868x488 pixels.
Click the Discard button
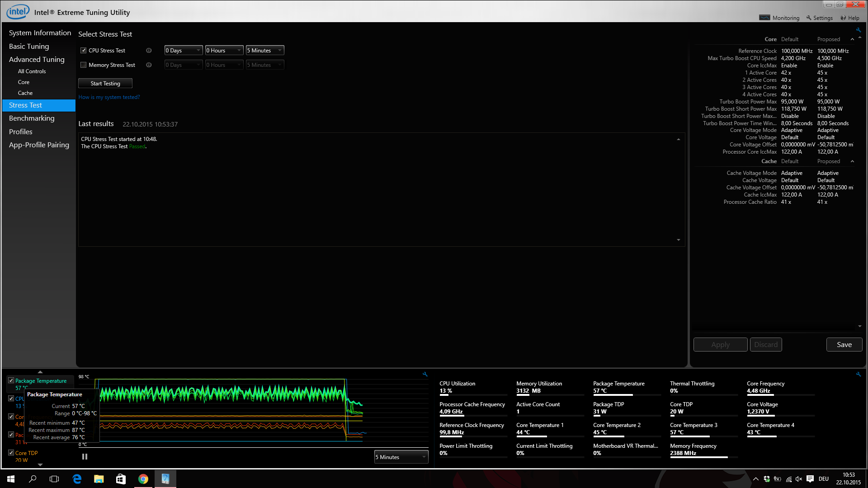[766, 345]
